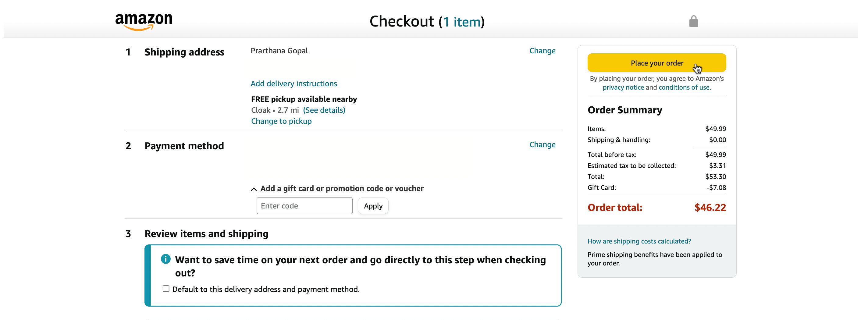Focus the Enter code field

pos(304,206)
